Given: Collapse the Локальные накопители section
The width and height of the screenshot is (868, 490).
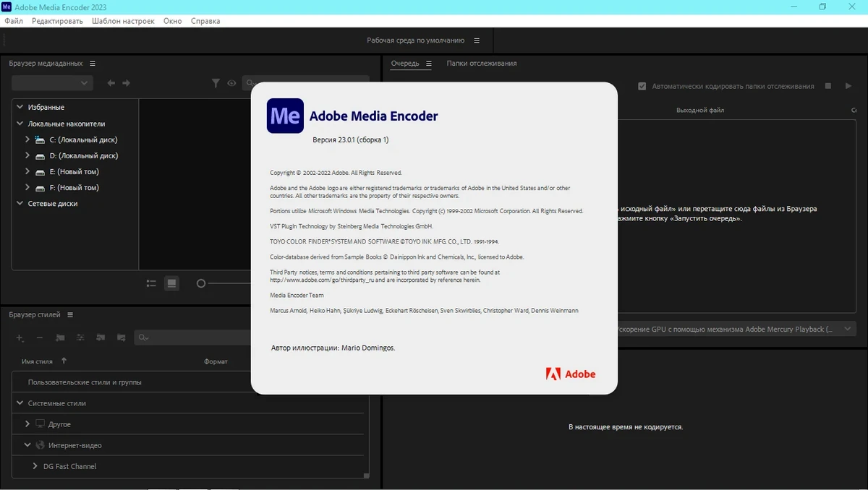Looking at the screenshot, I should coord(20,124).
